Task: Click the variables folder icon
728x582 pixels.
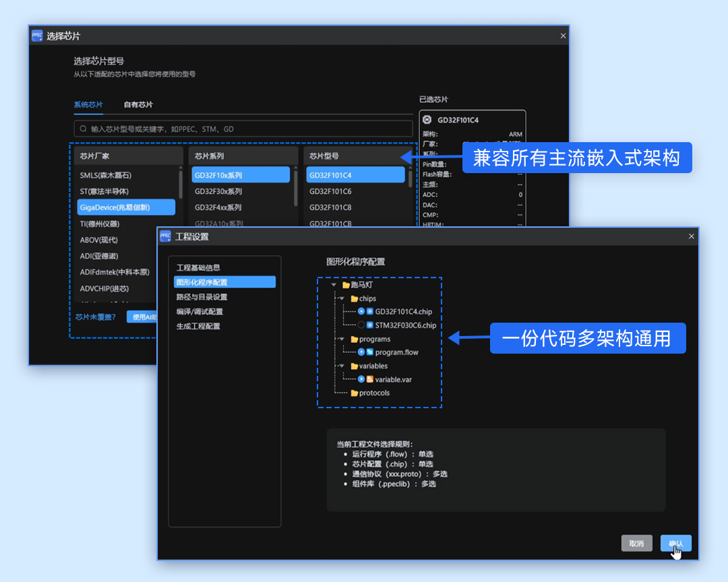Action: click(355, 366)
